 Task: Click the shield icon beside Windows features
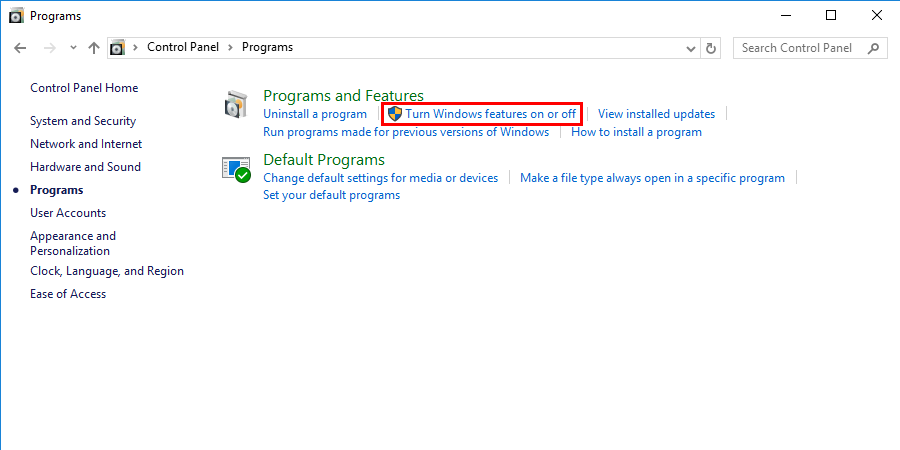point(395,114)
